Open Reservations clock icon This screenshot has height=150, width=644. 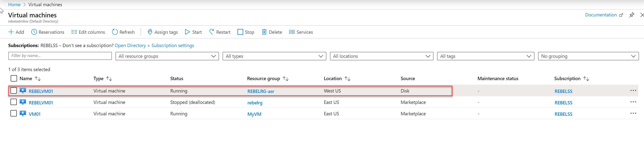click(34, 32)
